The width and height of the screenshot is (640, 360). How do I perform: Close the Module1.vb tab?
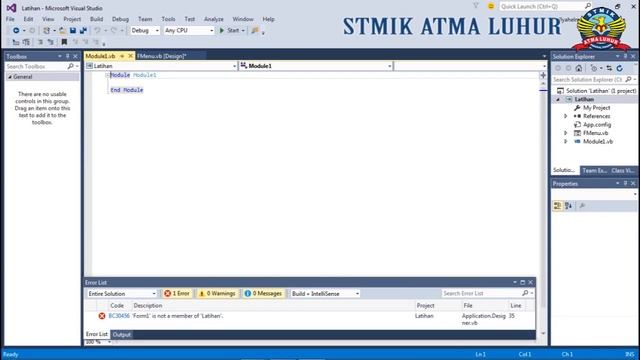point(131,56)
